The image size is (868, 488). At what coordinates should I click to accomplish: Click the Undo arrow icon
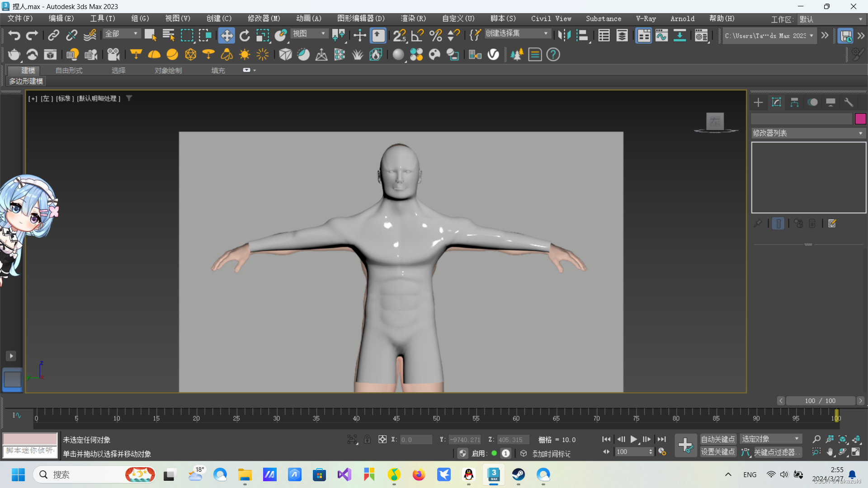point(14,35)
